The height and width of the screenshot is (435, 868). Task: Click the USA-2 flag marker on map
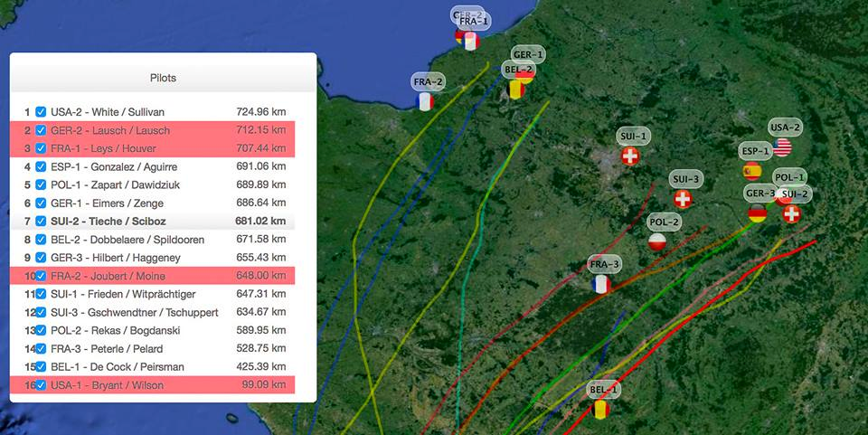point(782,147)
